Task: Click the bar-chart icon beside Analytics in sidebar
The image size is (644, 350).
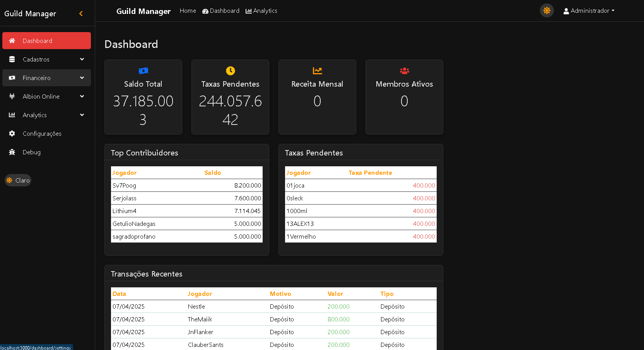Action: pyautogui.click(x=12, y=115)
